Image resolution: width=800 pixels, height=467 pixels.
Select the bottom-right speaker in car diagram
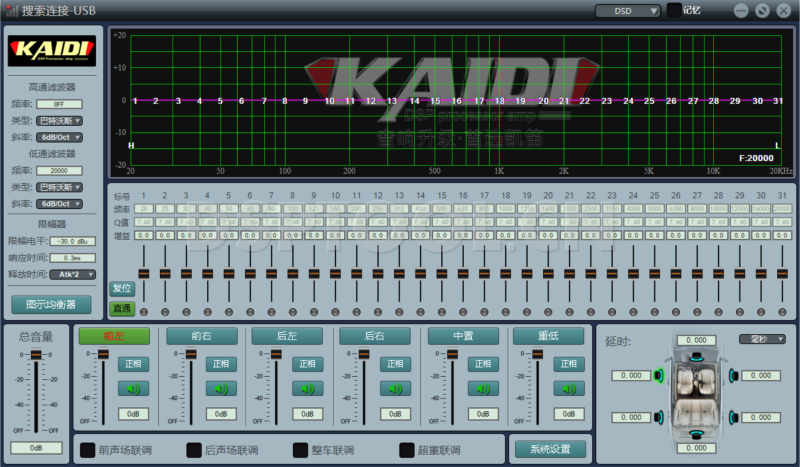(x=733, y=417)
